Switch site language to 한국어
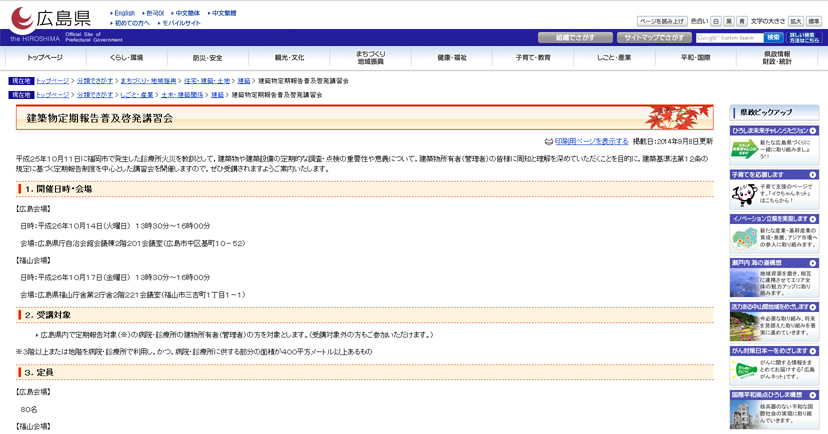The width and height of the screenshot is (828, 434). 155,13
